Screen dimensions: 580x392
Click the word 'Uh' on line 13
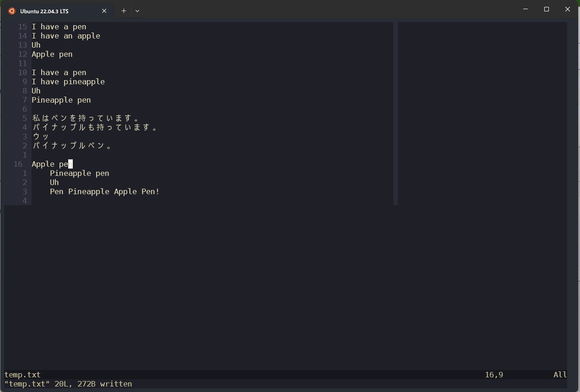[36, 45]
